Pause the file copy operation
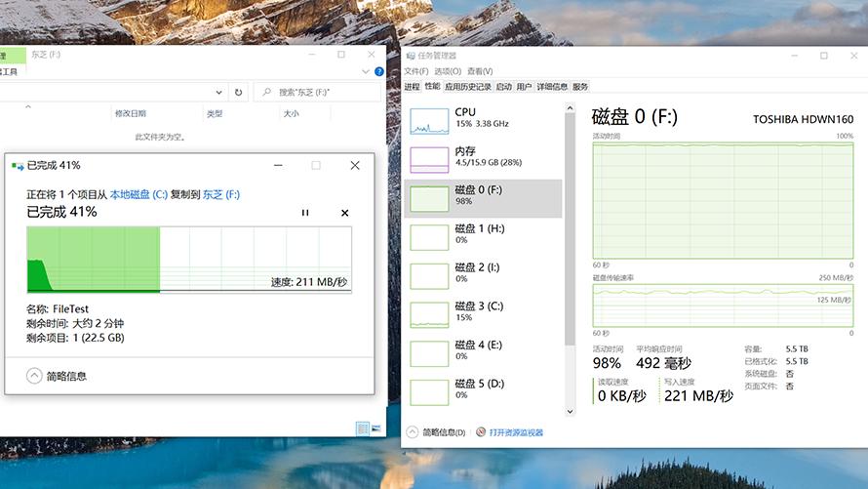Image resolution: width=868 pixels, height=489 pixels. pos(305,213)
